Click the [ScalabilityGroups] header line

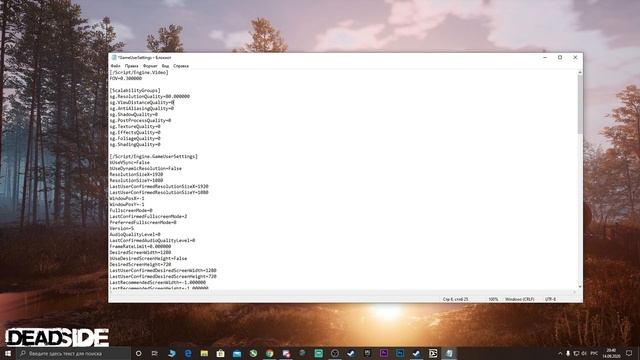tap(135, 90)
